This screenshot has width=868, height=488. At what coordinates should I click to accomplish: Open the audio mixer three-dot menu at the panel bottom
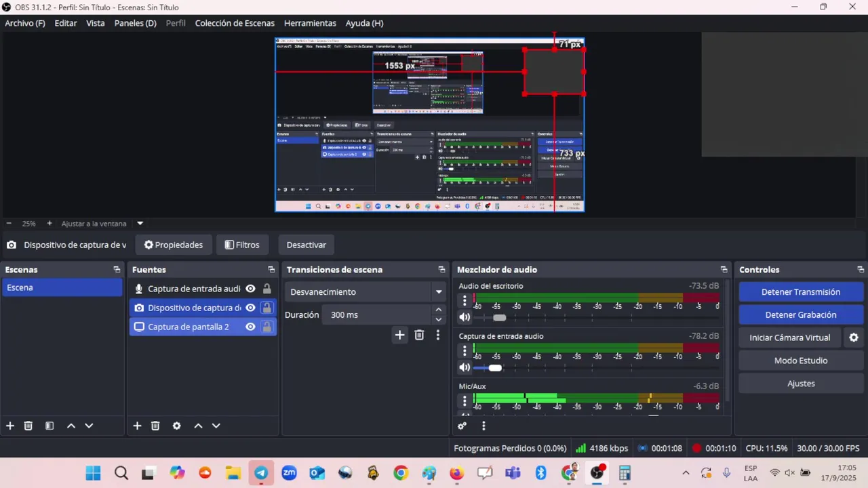pos(484,426)
